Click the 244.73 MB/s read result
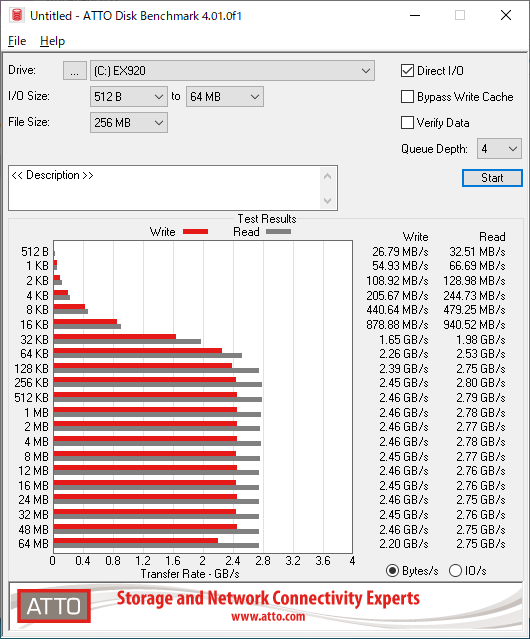This screenshot has width=530, height=639. pyautogui.click(x=474, y=295)
